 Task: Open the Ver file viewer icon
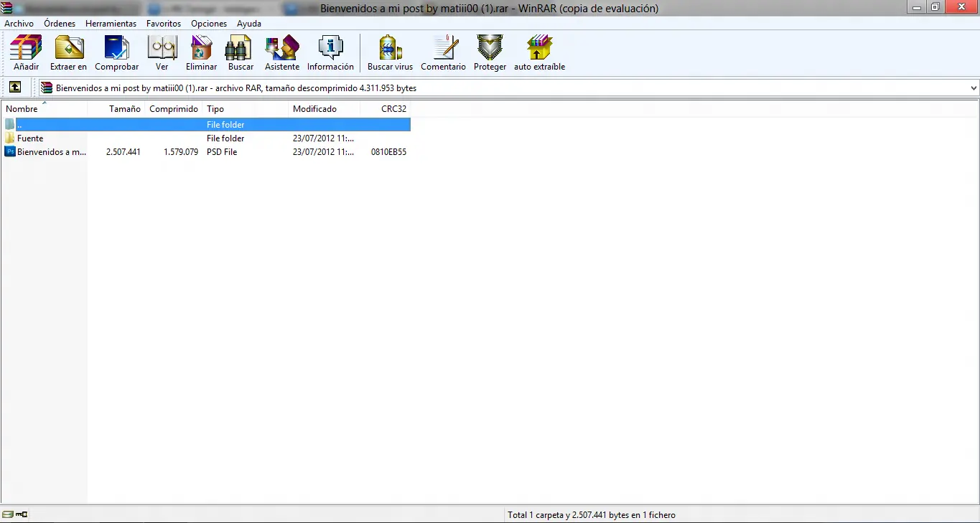pyautogui.click(x=162, y=48)
